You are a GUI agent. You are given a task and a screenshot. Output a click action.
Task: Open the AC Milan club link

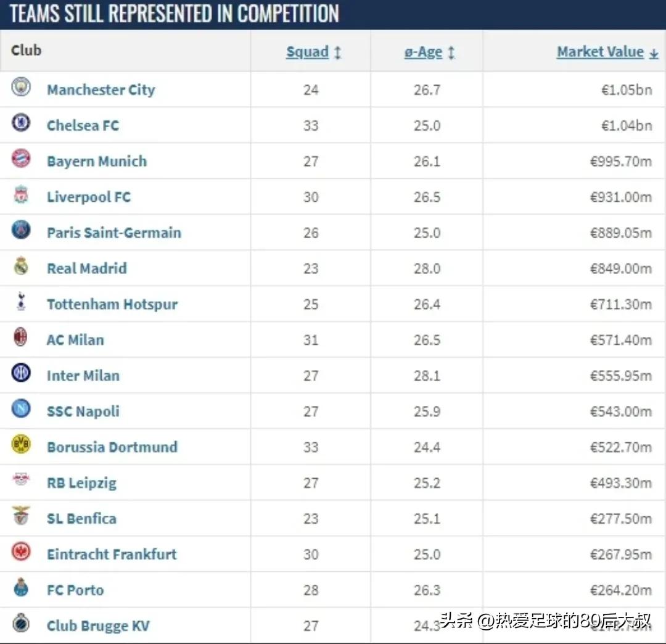(75, 340)
